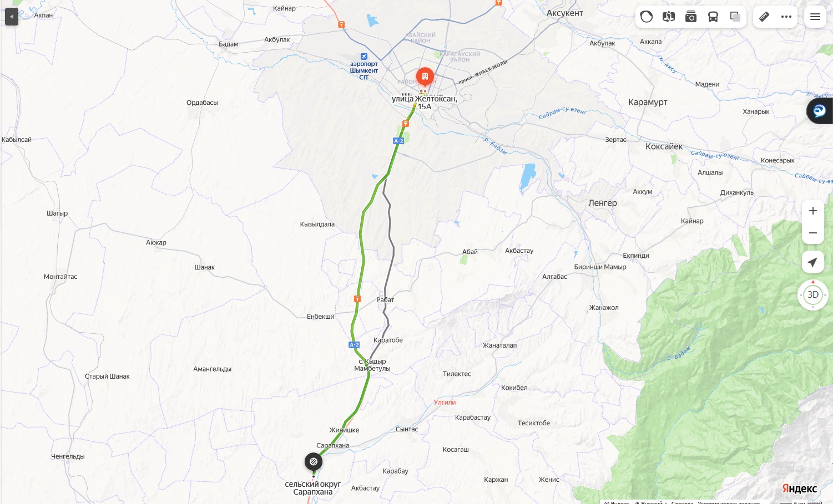
Task: Zoom out with the minus button
Action: (x=813, y=233)
